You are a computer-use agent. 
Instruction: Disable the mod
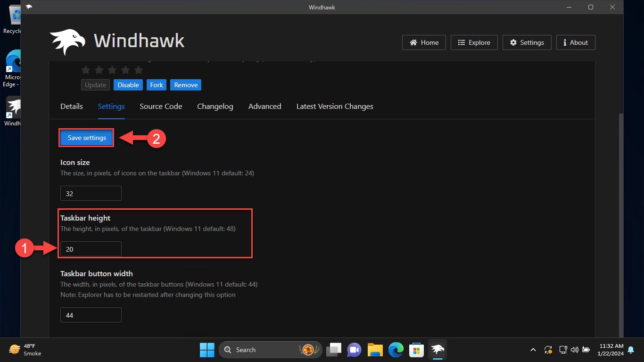click(x=128, y=85)
